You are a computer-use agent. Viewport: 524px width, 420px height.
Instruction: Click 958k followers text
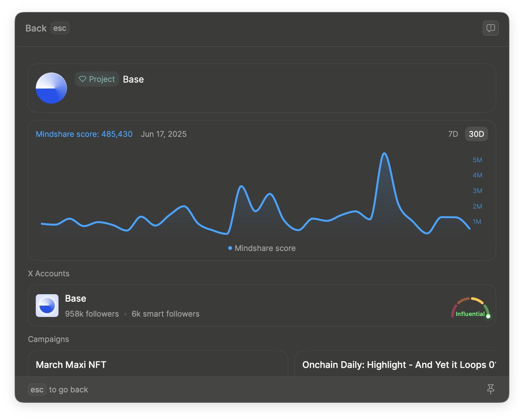pos(92,314)
